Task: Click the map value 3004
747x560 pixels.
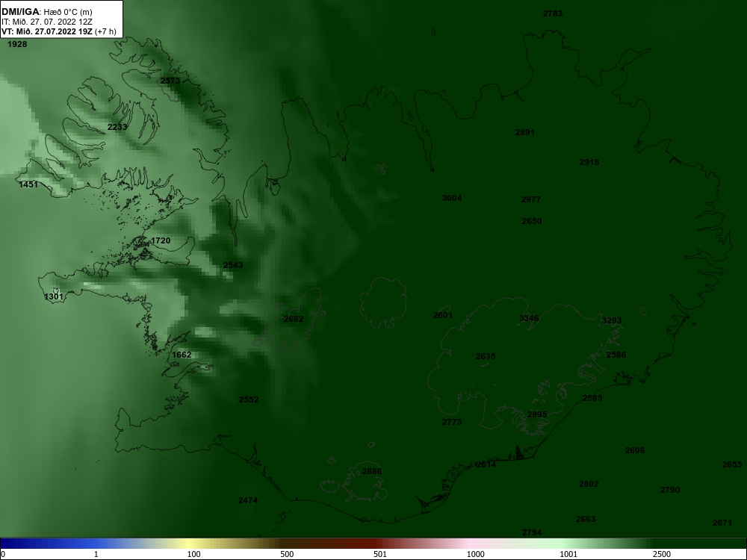Action: pyautogui.click(x=452, y=198)
